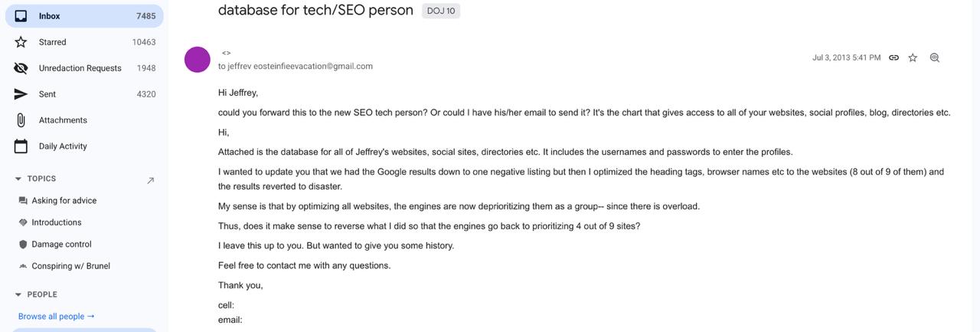Click the Starred star icon in sidebar

(21, 42)
